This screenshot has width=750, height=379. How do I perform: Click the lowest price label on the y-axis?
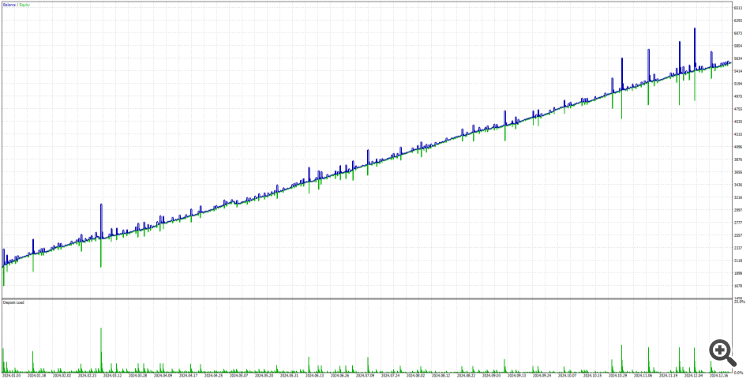(x=738, y=286)
